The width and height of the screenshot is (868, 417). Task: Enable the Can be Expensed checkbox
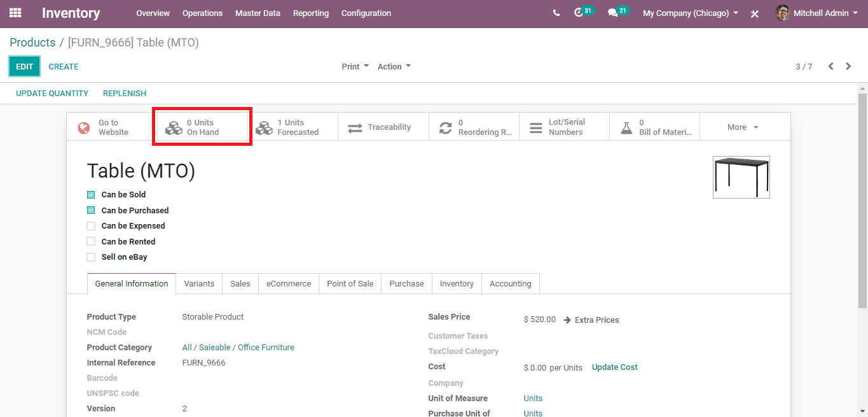tap(91, 226)
